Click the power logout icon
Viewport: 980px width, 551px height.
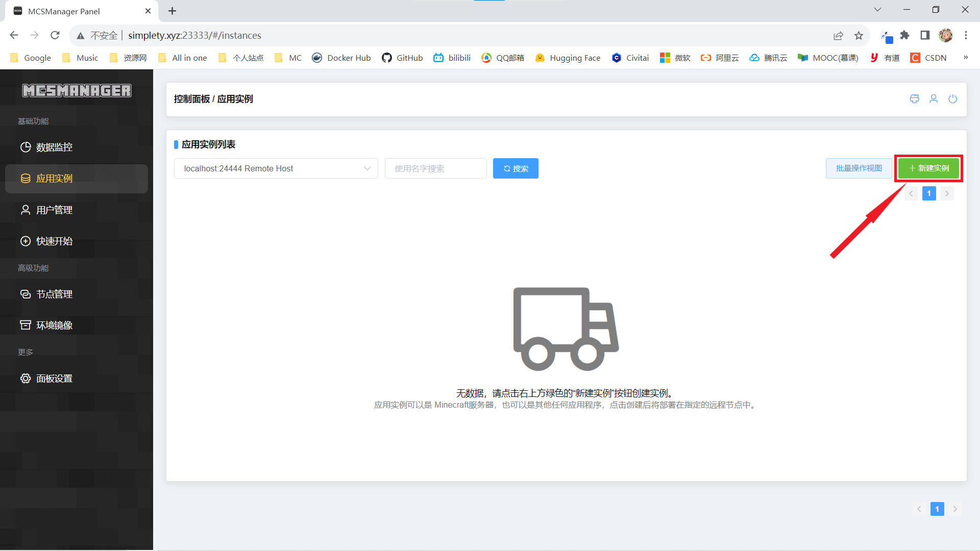coord(952,99)
